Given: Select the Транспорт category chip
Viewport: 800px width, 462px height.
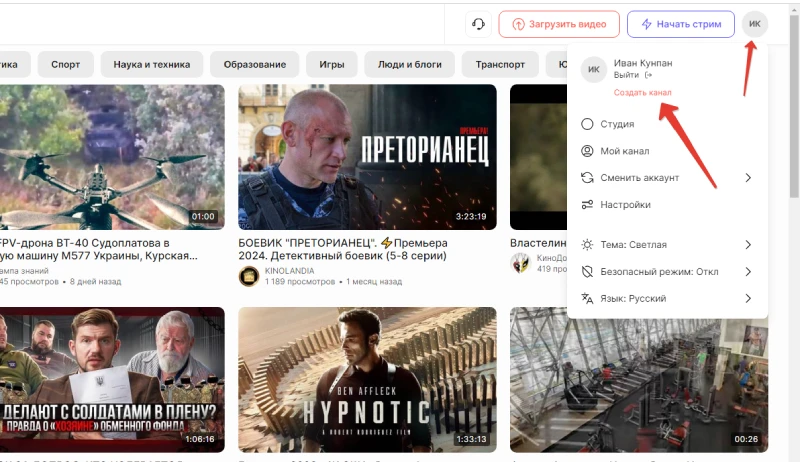Looking at the screenshot, I should [500, 64].
